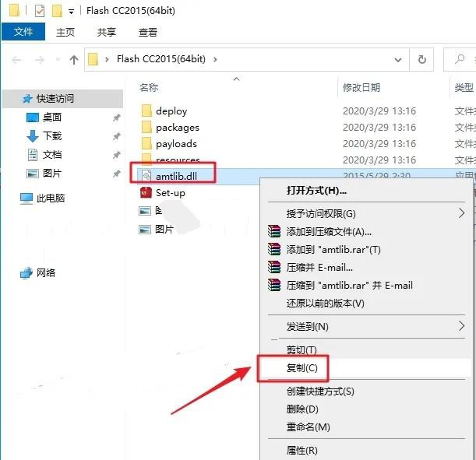Switch to the 共享 ribbon tab

point(106,32)
